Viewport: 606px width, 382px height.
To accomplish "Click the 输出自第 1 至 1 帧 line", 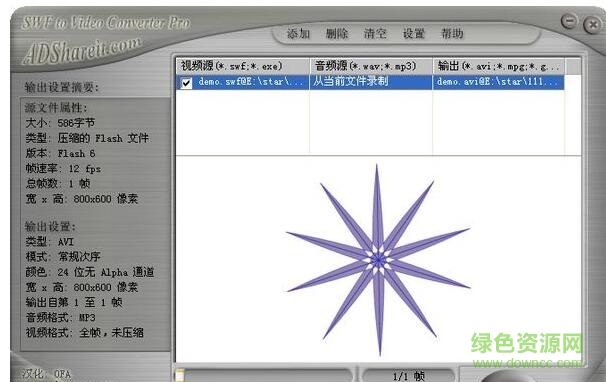I will [x=74, y=302].
